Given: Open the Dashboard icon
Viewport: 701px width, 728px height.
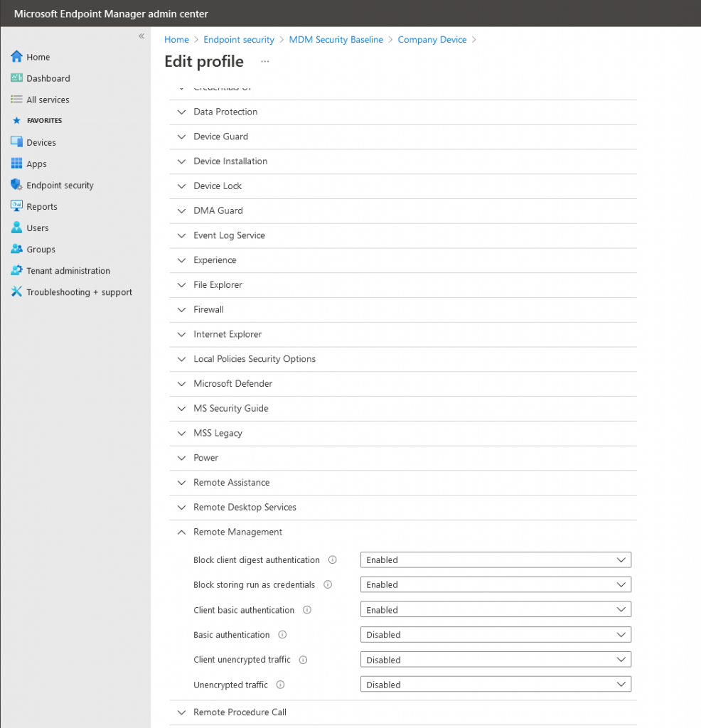Looking at the screenshot, I should coord(16,78).
